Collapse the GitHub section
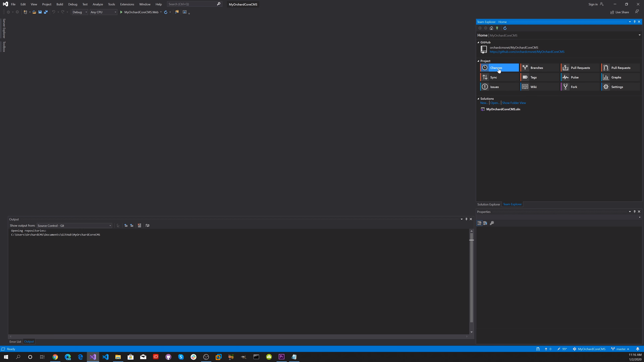Image resolution: width=644 pixels, height=362 pixels. coord(478,42)
